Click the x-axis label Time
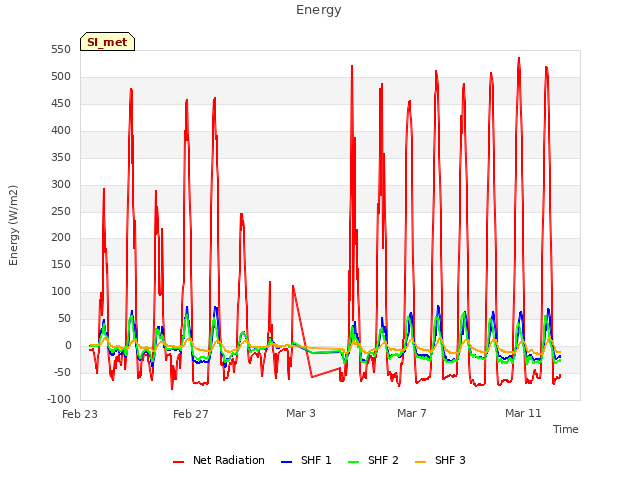This screenshot has height=480, width=640. pos(565,429)
